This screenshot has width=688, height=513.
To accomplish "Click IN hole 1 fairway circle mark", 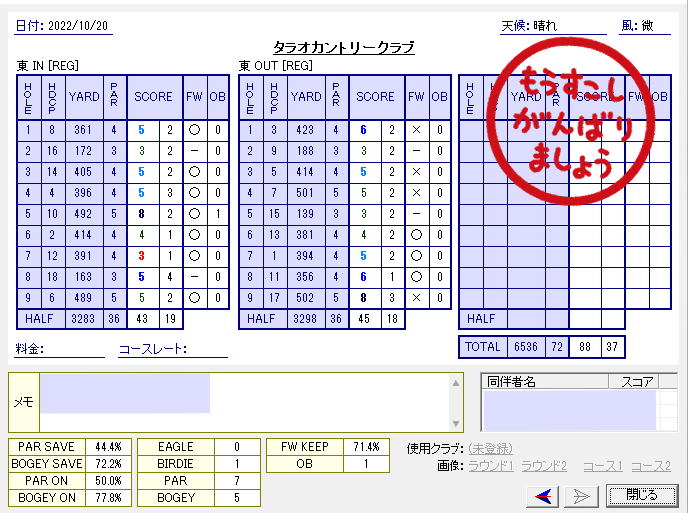I will click(x=194, y=130).
